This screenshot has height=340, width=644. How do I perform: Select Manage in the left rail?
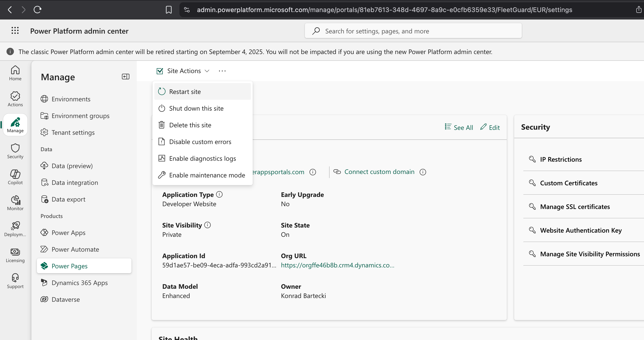click(15, 125)
